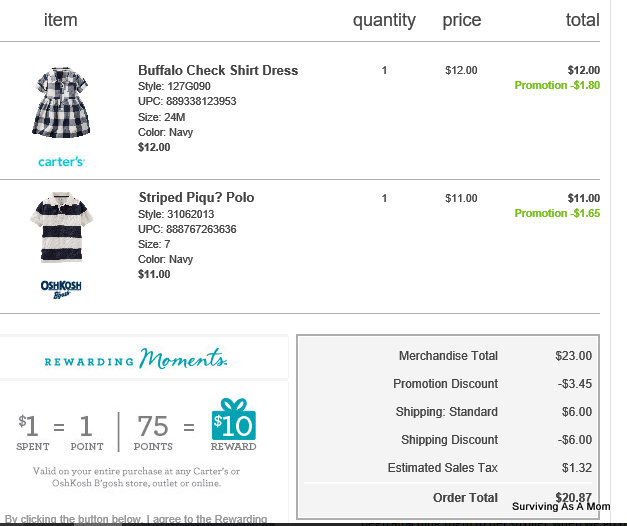The width and height of the screenshot is (627, 526).
Task: Click the carter's brand logo
Action: [x=61, y=162]
